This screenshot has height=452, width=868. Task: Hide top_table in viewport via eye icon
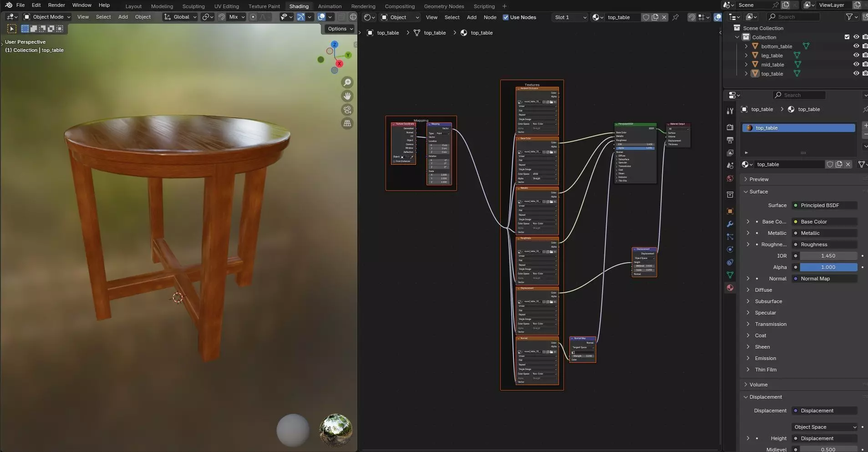pyautogui.click(x=856, y=74)
